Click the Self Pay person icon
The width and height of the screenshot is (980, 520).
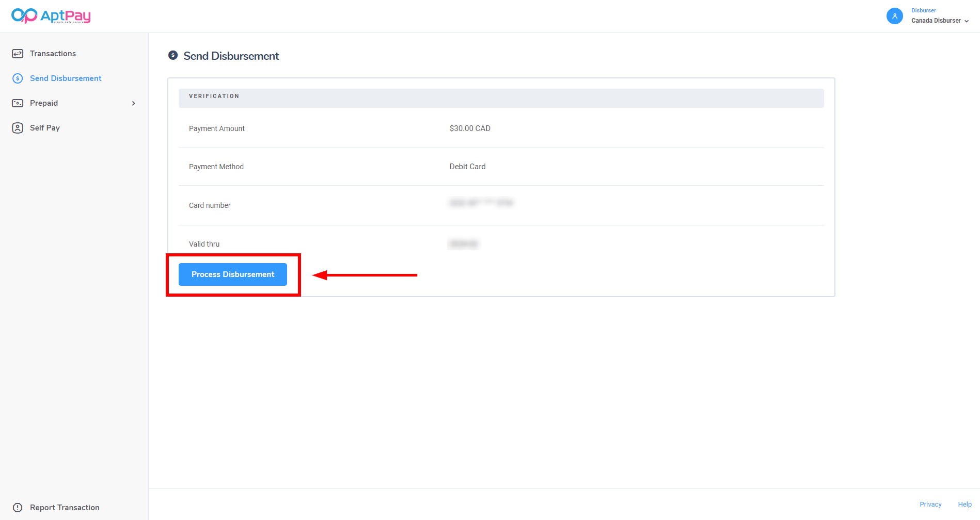pyautogui.click(x=18, y=128)
